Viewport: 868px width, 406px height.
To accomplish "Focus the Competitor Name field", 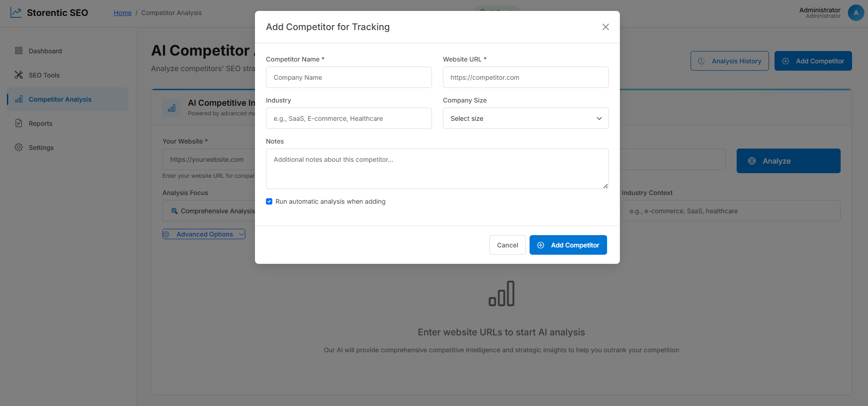I will click(348, 77).
